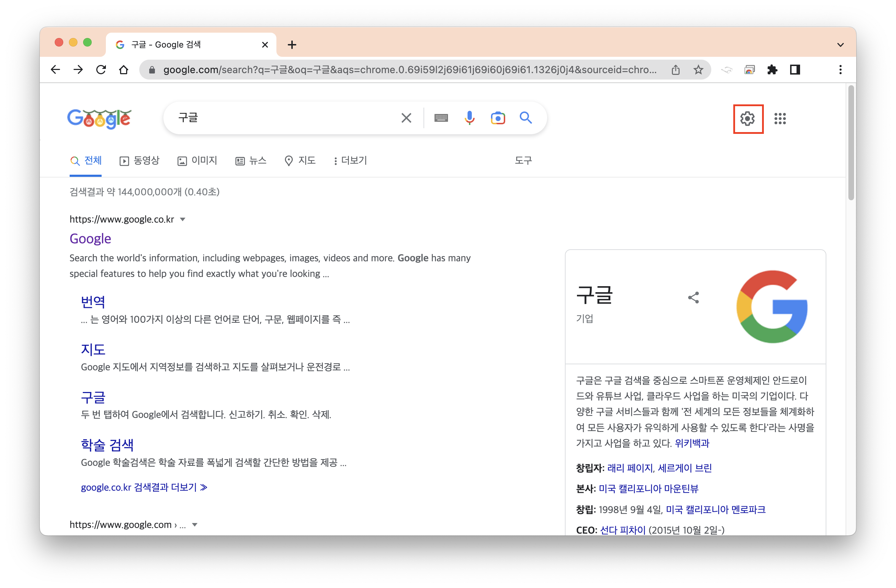
Task: Search by image with camera icon
Action: [x=497, y=118]
